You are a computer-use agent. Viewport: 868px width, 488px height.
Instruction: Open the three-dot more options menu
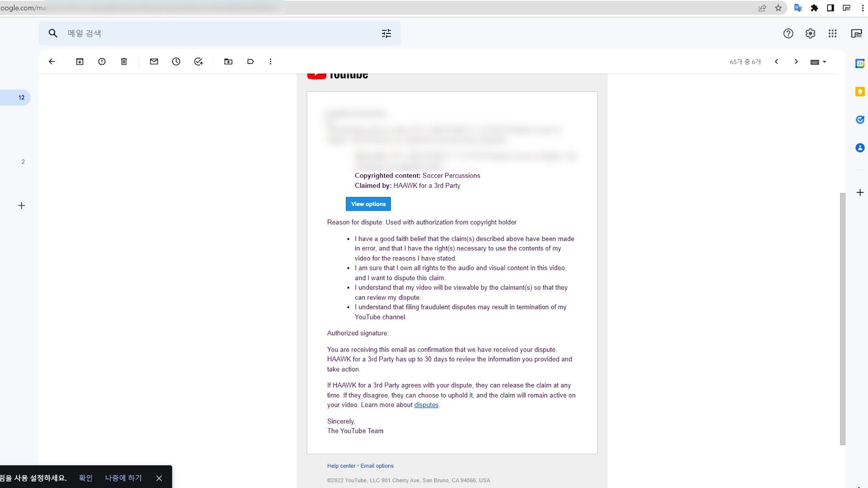270,61
